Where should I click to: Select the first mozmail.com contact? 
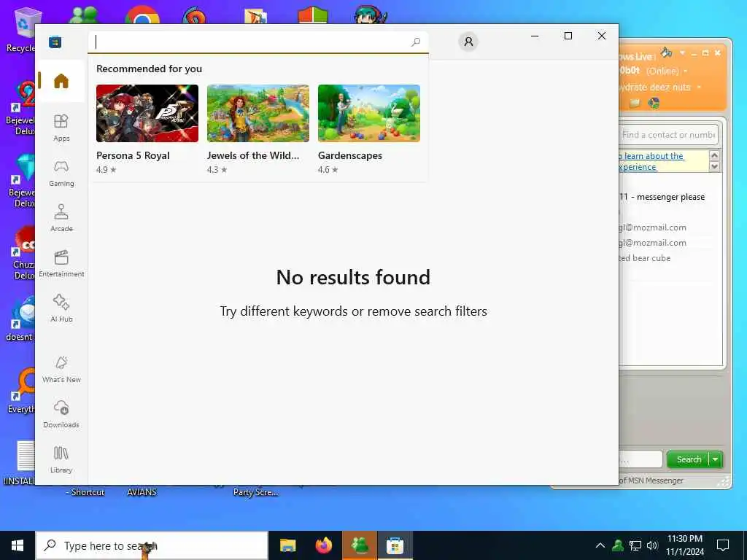click(x=653, y=227)
